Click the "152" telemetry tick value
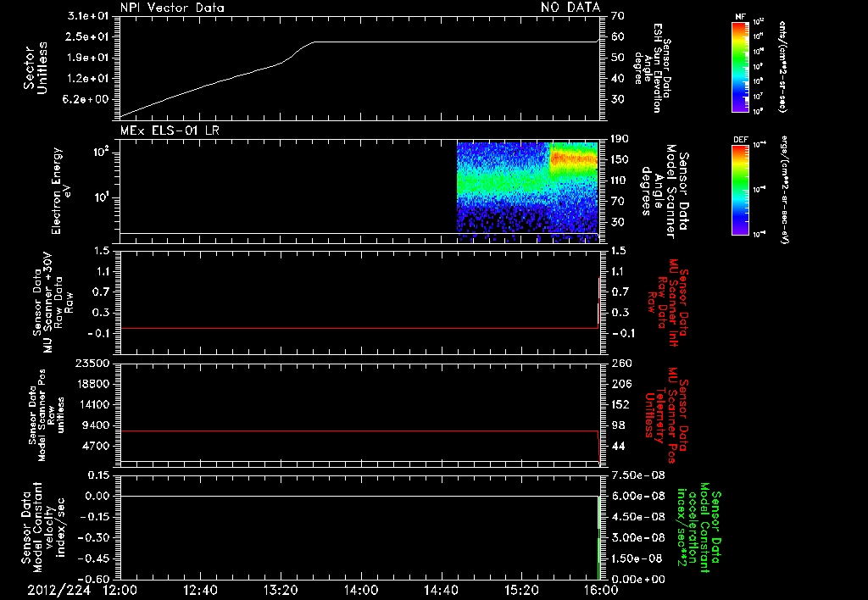 (x=622, y=404)
